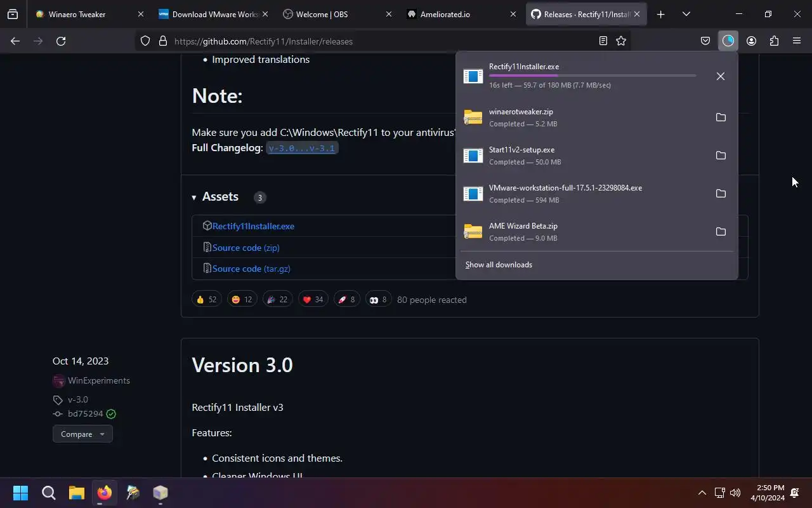Bookmark this page with the star
The height and width of the screenshot is (508, 812).
pyautogui.click(x=621, y=41)
